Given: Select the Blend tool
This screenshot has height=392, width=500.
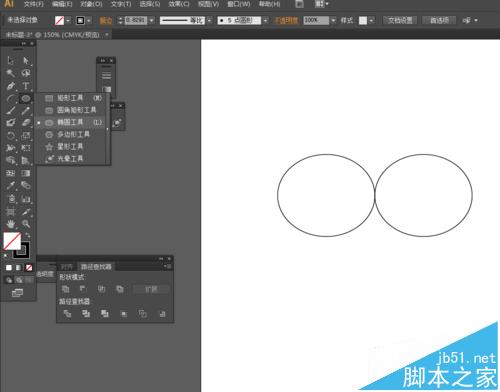Looking at the screenshot, I should [x=26, y=185].
